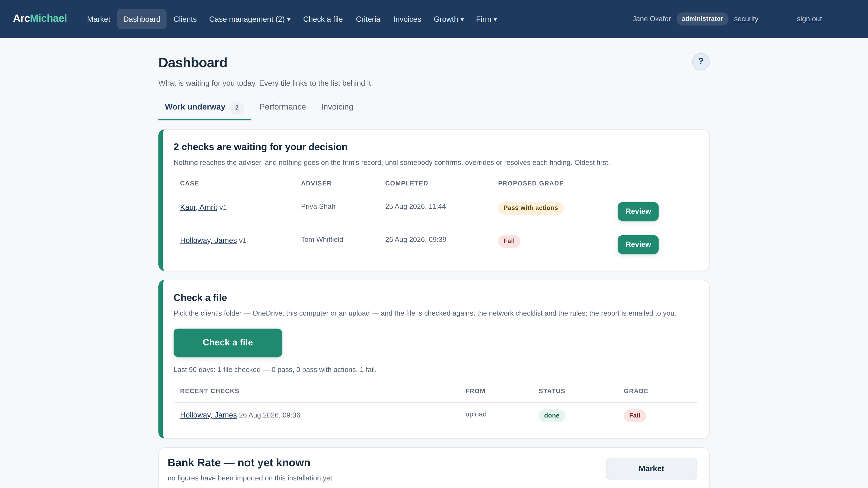The image size is (868, 488).
Task: Click the upload source in Recent checks
Action: pyautogui.click(x=476, y=414)
